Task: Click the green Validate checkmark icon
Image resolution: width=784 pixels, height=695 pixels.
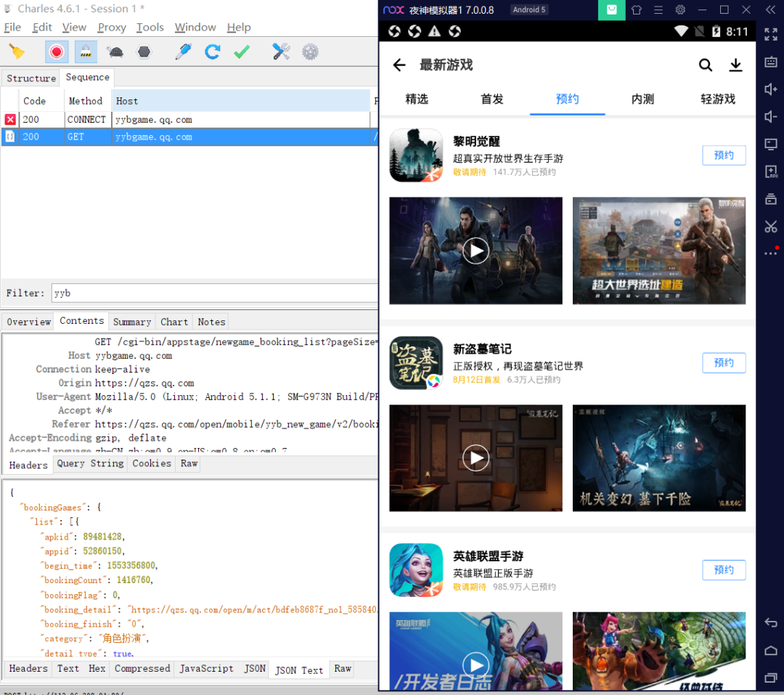Action: 242,52
